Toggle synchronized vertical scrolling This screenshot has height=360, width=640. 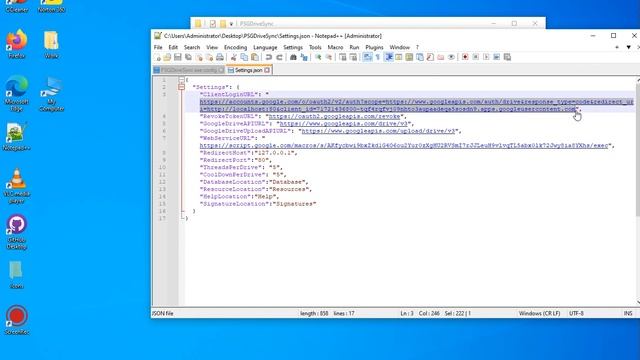point(342,57)
